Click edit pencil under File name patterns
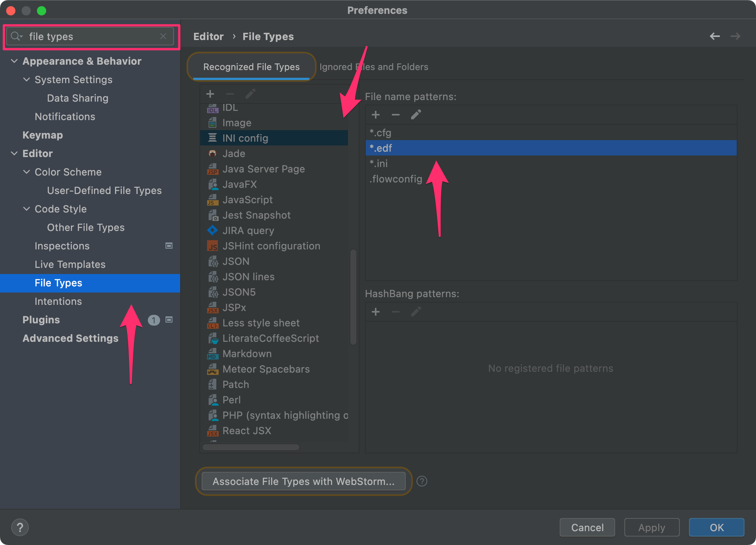Viewport: 756px width, 545px height. click(416, 115)
